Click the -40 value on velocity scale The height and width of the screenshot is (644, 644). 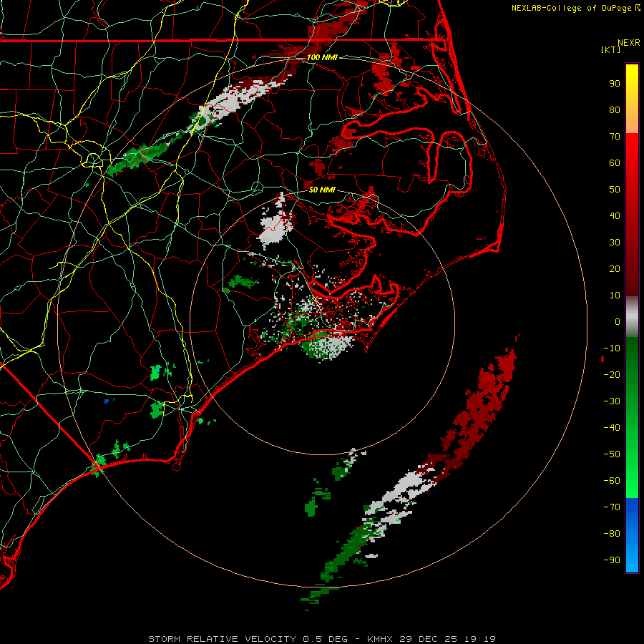point(612,428)
